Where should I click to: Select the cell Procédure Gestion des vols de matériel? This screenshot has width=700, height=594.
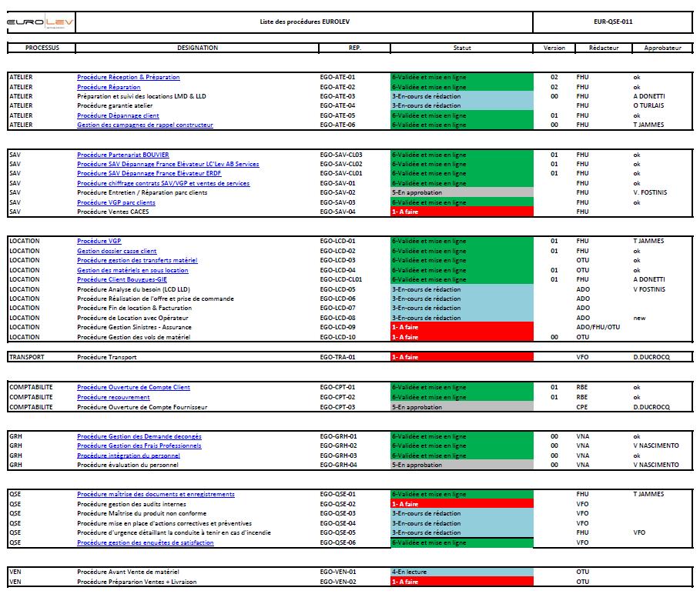133,337
